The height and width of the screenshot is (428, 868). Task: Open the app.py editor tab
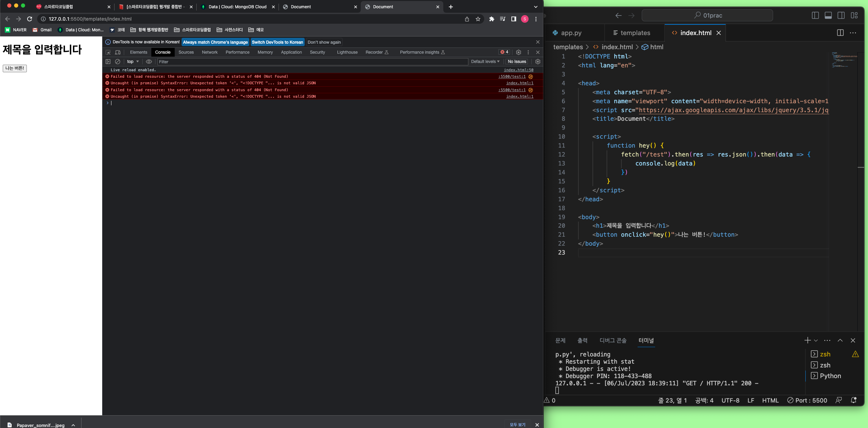click(x=571, y=33)
